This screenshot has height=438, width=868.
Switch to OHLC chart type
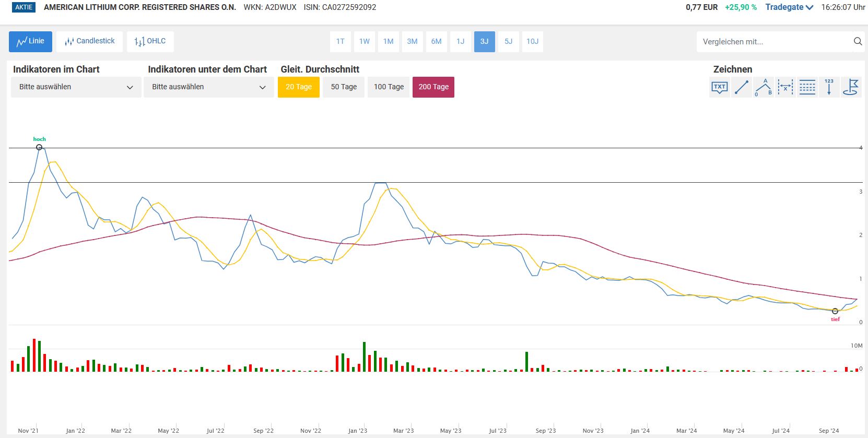(x=150, y=42)
